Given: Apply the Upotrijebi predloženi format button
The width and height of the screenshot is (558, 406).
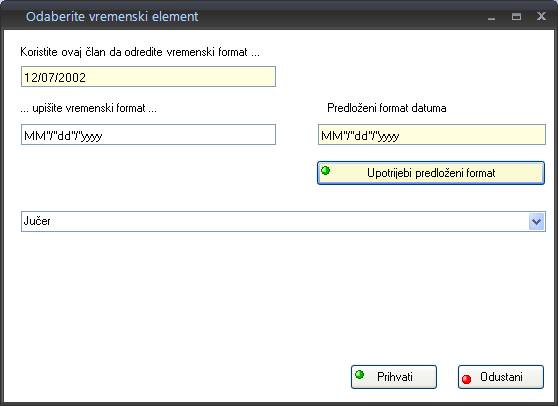Looking at the screenshot, I should [x=431, y=173].
